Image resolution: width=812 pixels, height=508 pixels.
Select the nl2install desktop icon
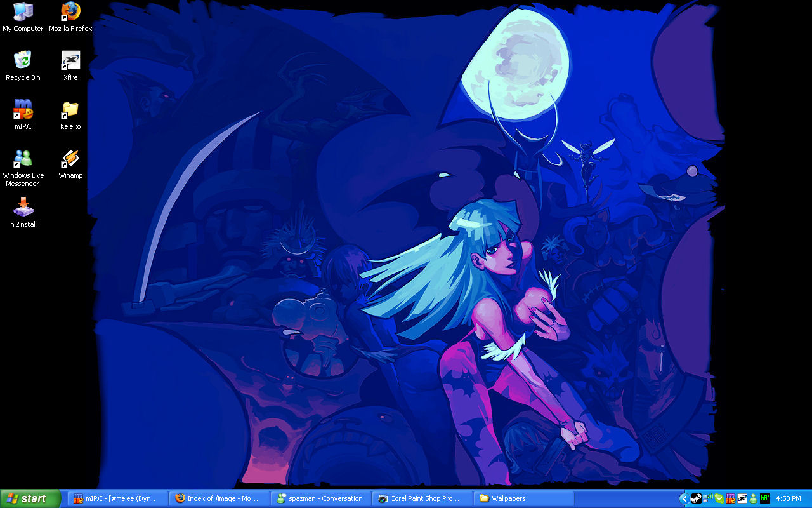pos(23,213)
